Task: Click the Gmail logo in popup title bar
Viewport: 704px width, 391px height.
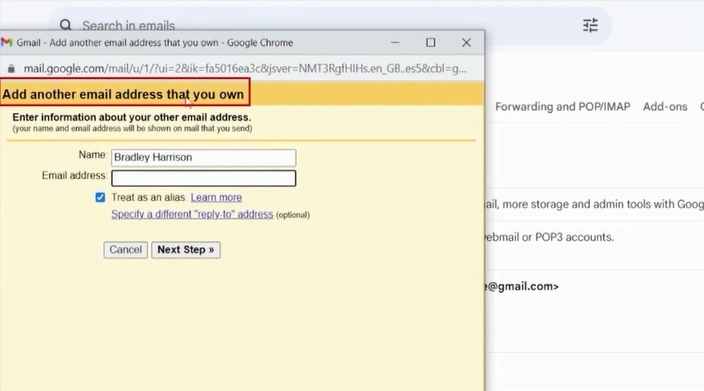Action: pos(6,42)
